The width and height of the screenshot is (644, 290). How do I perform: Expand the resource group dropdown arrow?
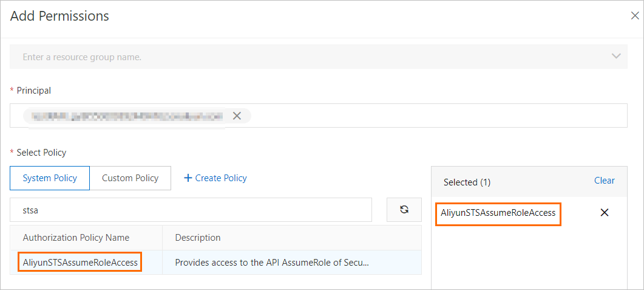616,57
